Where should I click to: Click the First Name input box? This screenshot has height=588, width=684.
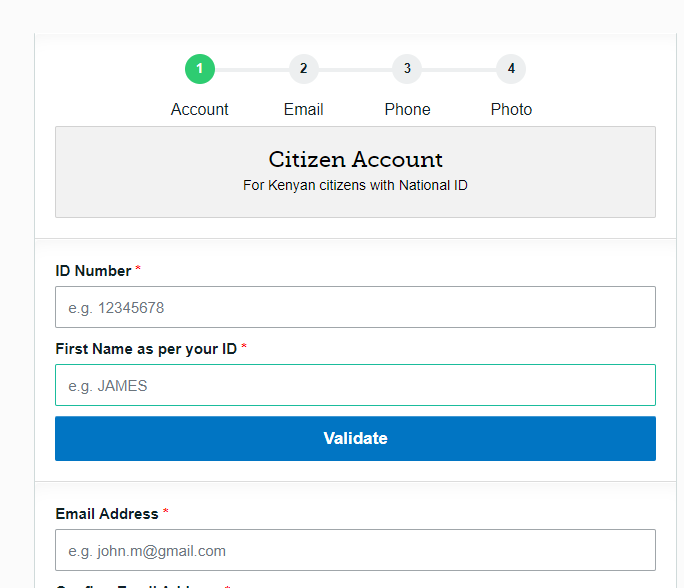pyautogui.click(x=355, y=385)
